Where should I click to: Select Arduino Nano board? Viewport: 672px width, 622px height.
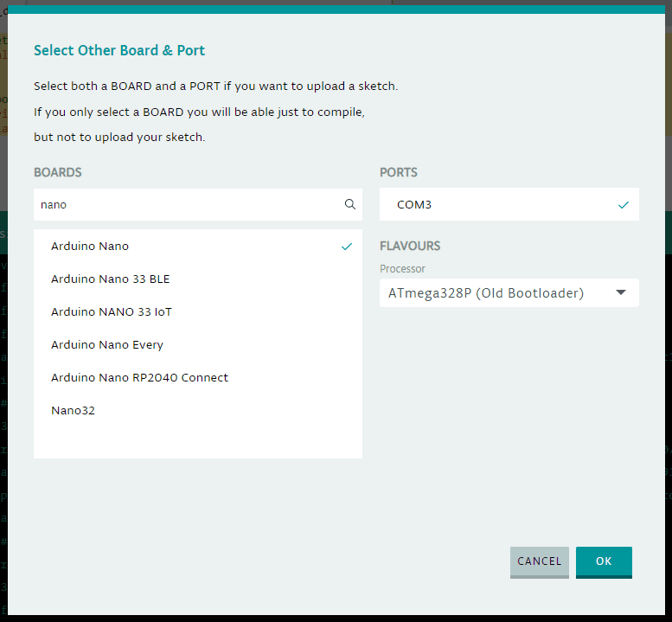click(197, 246)
